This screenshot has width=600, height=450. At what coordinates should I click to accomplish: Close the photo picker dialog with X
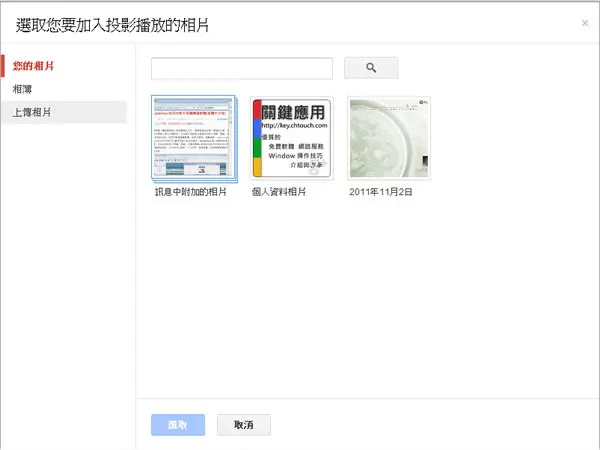coord(585,23)
